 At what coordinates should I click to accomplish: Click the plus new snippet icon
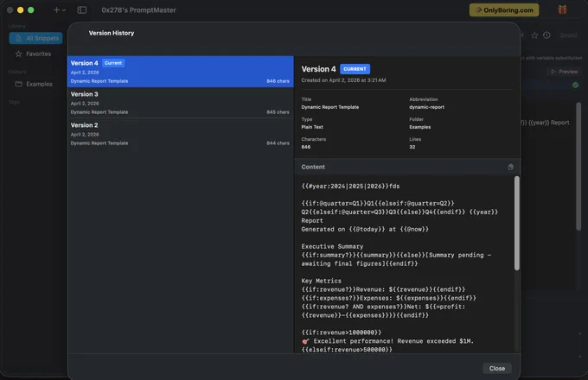click(x=56, y=10)
